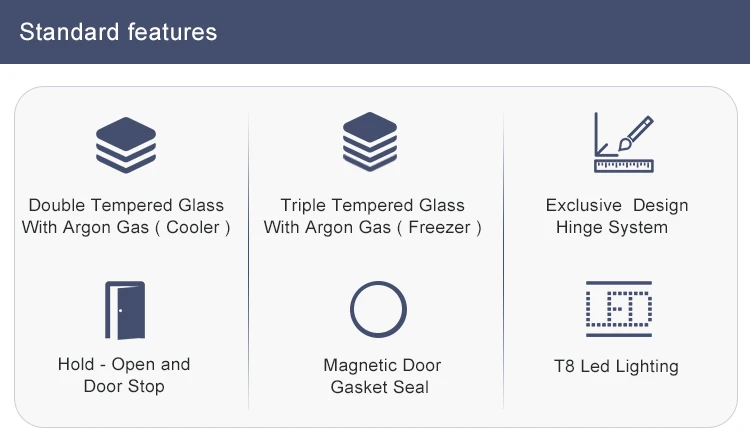Select the dotted LED lighting icon
The height and width of the screenshot is (446, 750).
point(619,309)
